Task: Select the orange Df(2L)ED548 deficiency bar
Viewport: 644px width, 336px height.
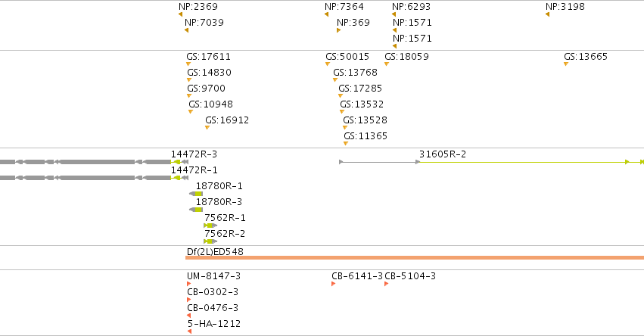Action: pos(415,258)
